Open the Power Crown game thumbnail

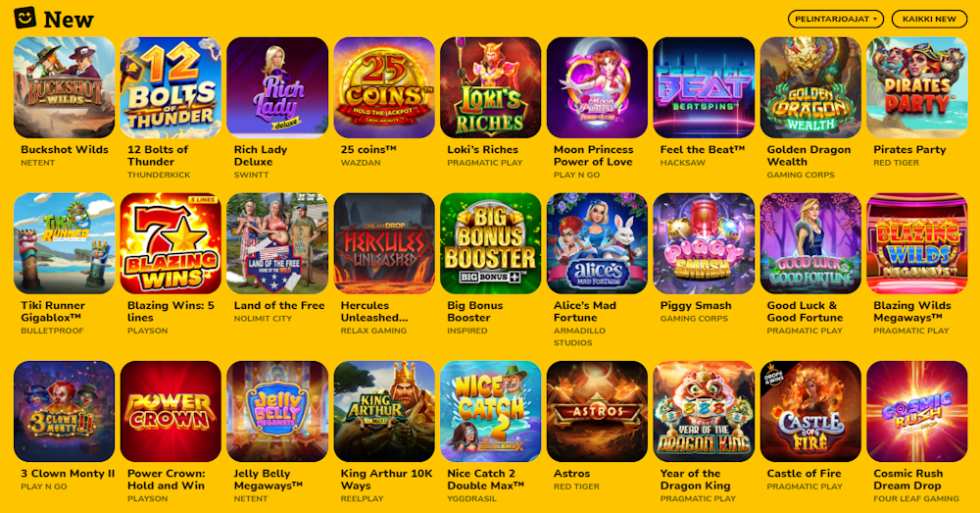pyautogui.click(x=171, y=412)
